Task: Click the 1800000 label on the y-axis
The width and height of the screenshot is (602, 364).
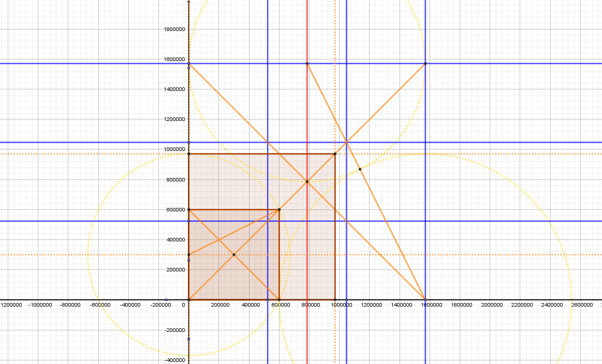Action: point(174,29)
